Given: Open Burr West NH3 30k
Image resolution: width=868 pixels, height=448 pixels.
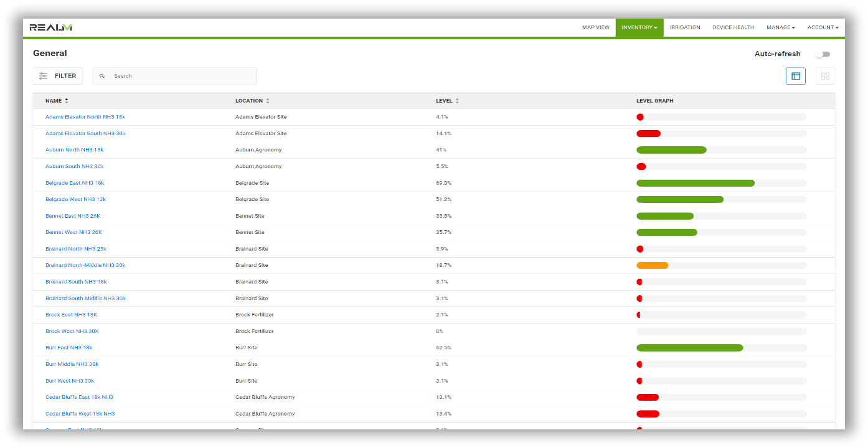Looking at the screenshot, I should pos(70,381).
